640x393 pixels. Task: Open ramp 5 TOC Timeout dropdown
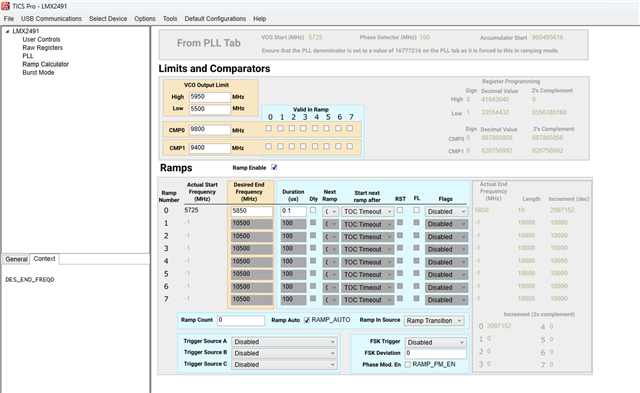(x=367, y=275)
